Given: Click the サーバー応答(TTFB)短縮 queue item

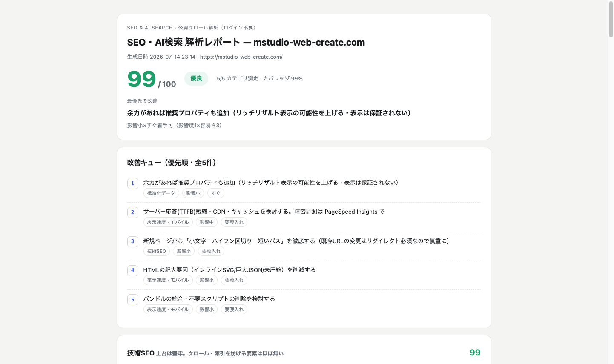Looking at the screenshot, I should (x=264, y=212).
